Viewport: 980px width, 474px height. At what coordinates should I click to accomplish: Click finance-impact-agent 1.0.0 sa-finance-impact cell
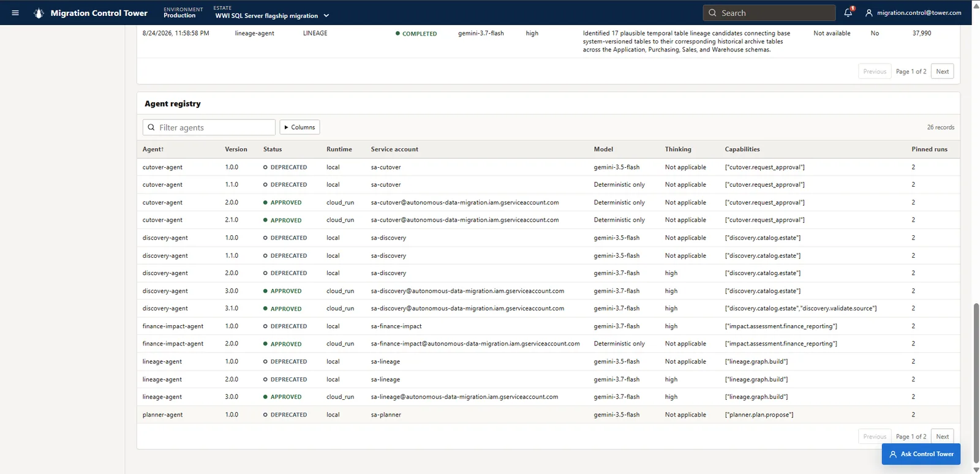(x=396, y=326)
